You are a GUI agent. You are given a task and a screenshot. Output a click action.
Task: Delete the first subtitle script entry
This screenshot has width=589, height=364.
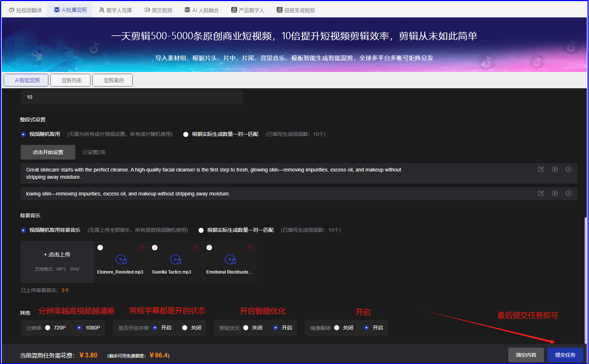(569, 169)
